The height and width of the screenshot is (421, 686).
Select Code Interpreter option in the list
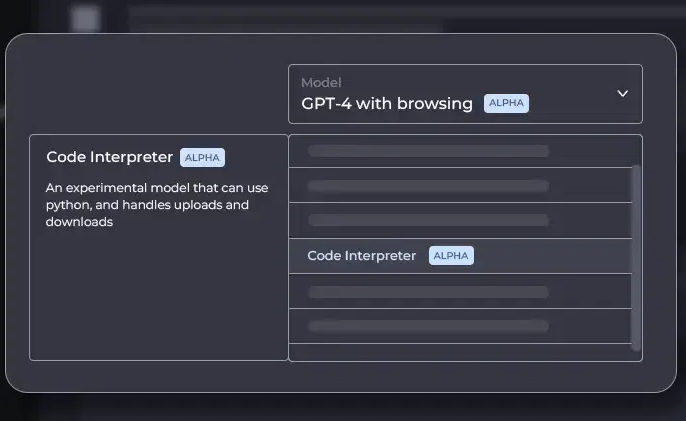point(460,256)
